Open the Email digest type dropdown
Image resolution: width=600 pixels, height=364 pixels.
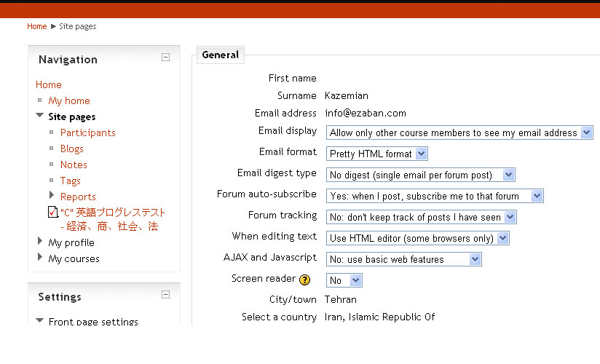(421, 175)
